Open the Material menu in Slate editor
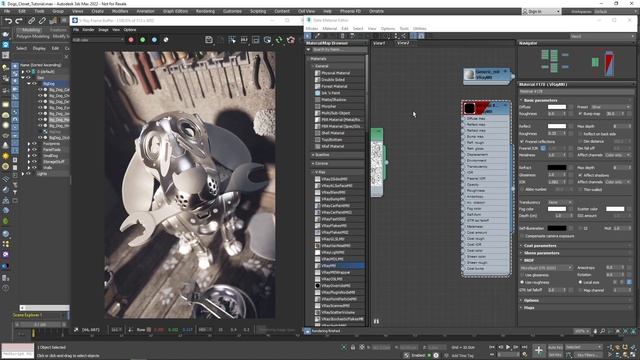This screenshot has height=360, width=640. click(330, 29)
